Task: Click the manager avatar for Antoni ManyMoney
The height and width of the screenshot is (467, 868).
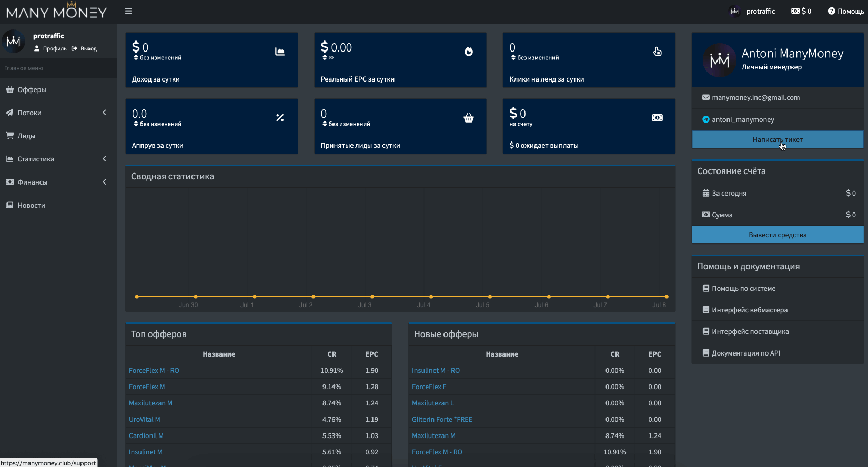Action: click(719, 60)
